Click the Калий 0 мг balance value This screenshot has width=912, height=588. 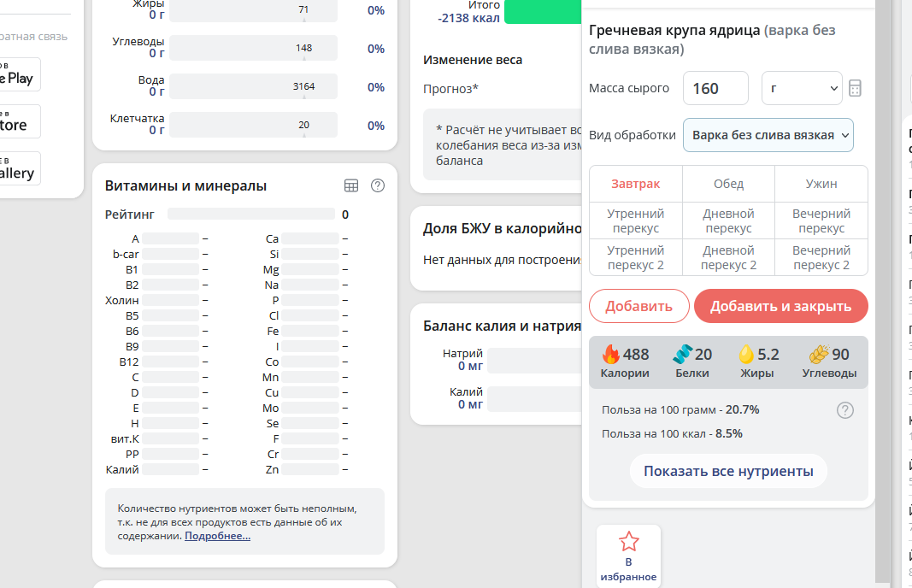point(471,404)
